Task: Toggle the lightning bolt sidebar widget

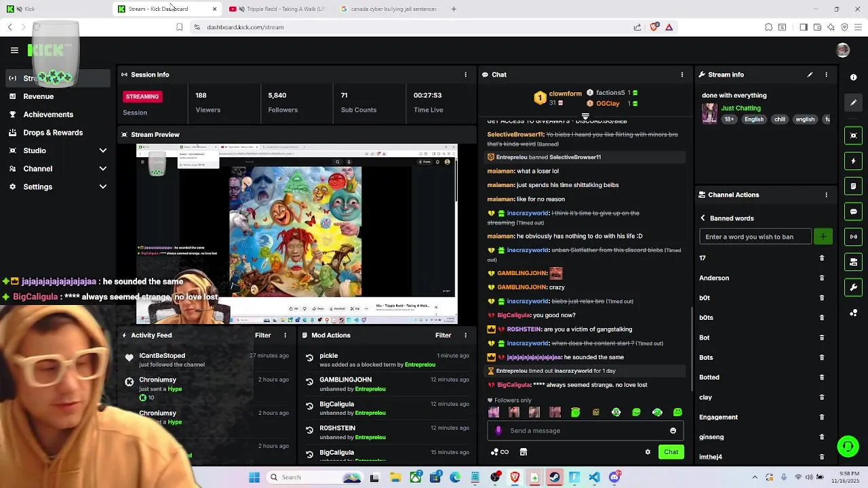Action: tap(854, 161)
